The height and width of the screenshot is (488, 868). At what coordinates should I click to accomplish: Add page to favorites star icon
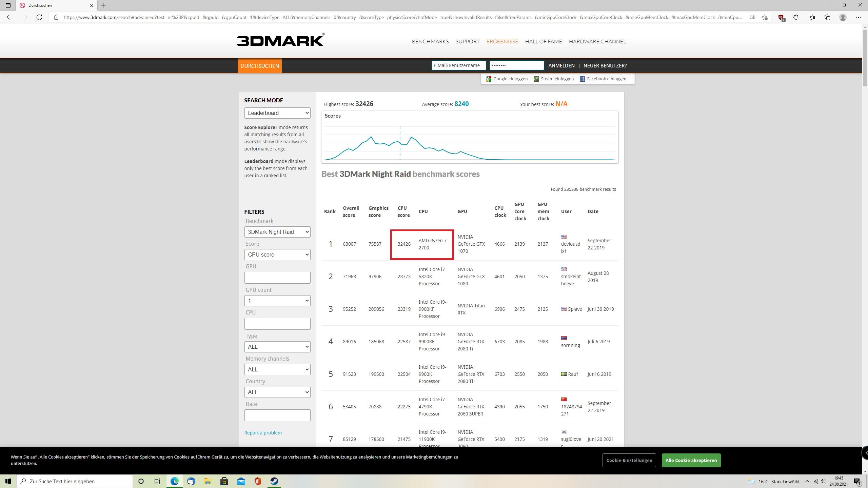point(765,17)
